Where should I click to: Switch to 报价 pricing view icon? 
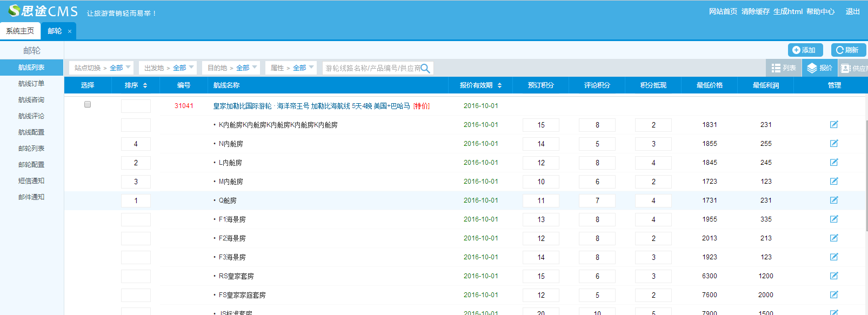click(x=819, y=68)
